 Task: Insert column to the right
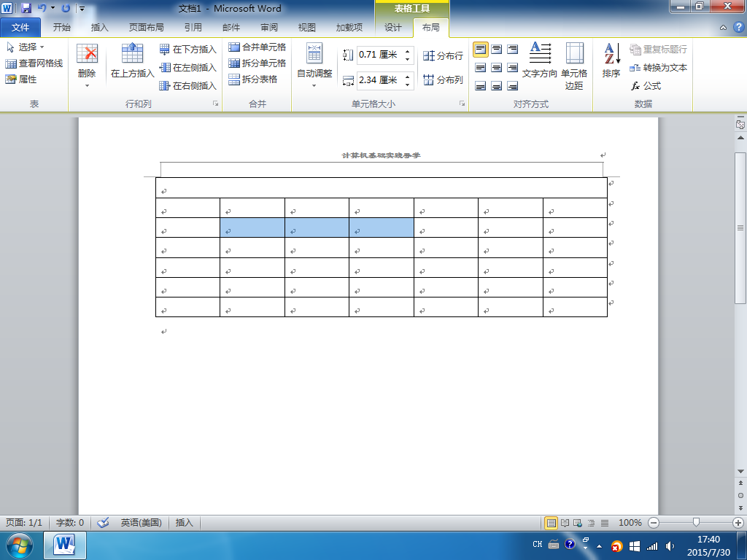[x=187, y=86]
